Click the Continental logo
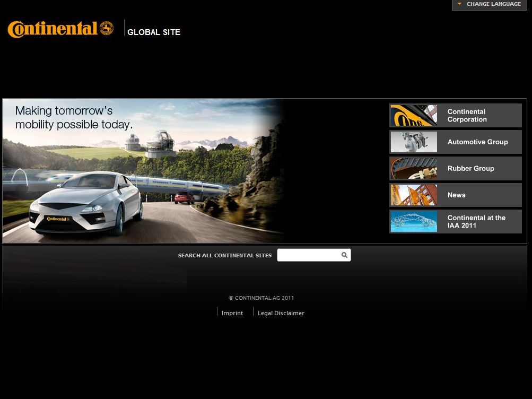 (60, 29)
